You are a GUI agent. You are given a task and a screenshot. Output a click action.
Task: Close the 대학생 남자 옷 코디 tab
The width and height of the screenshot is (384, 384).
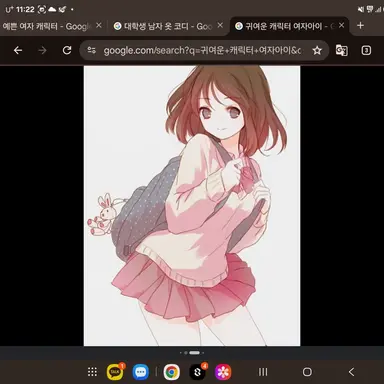(x=220, y=25)
